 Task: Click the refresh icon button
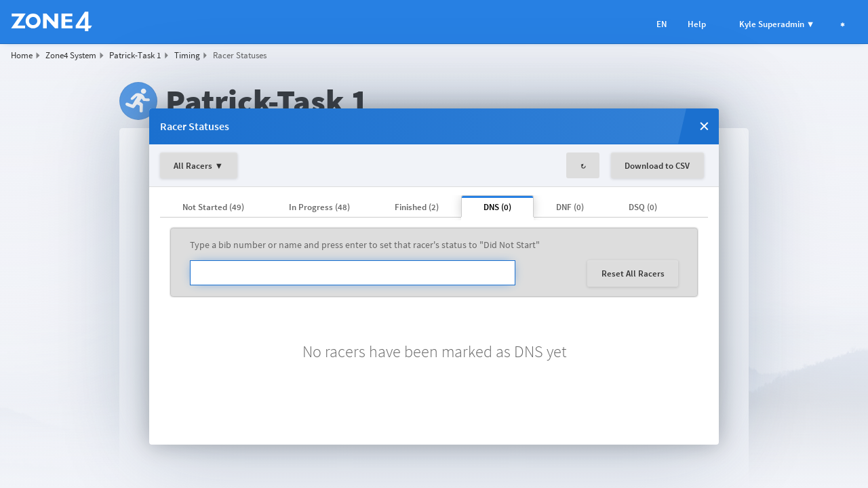point(583,165)
